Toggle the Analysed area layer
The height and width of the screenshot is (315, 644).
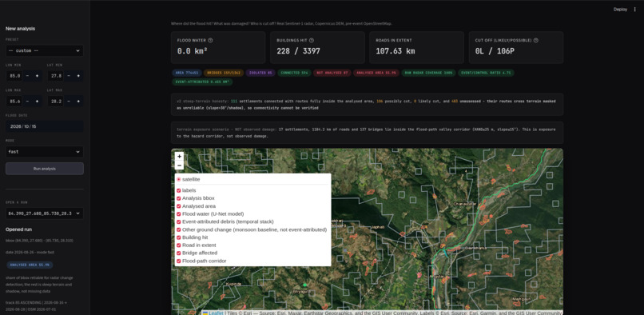click(x=179, y=206)
